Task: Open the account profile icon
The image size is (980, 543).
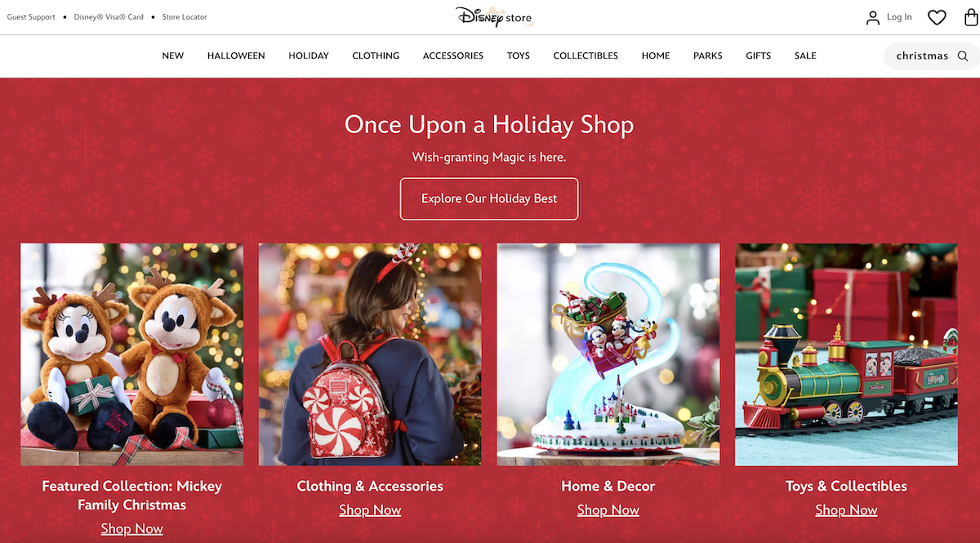Action: coord(873,17)
